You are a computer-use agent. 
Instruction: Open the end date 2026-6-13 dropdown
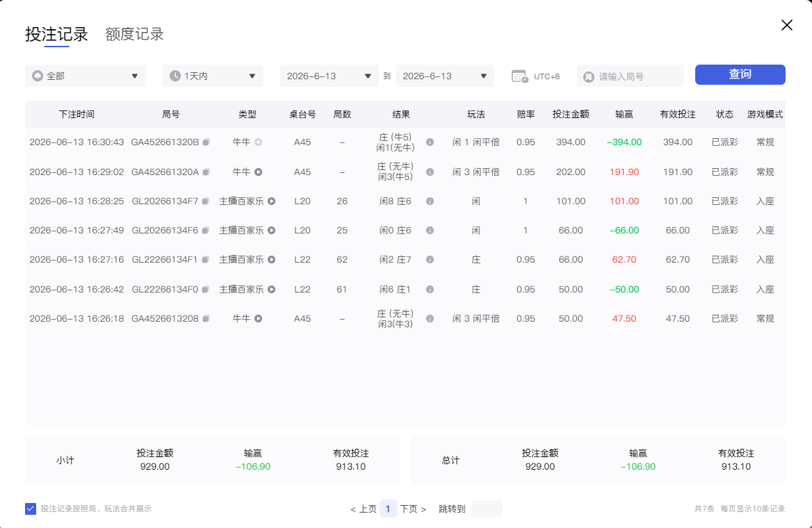[445, 76]
